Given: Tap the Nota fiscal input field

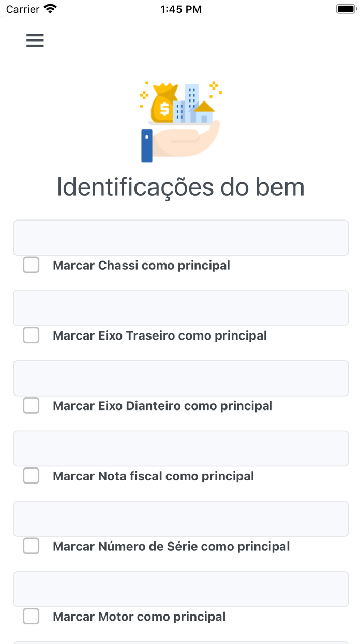Looking at the screenshot, I should [x=180, y=448].
